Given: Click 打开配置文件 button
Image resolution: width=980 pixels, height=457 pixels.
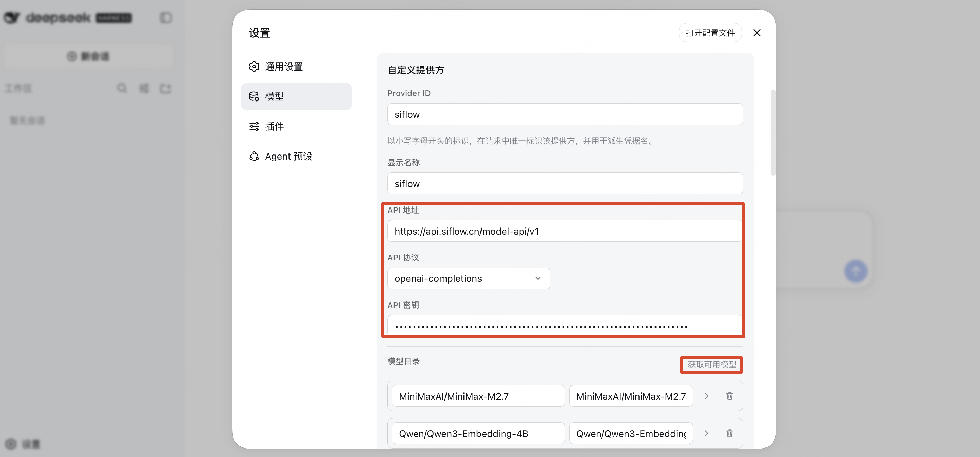Looking at the screenshot, I should [x=710, y=33].
